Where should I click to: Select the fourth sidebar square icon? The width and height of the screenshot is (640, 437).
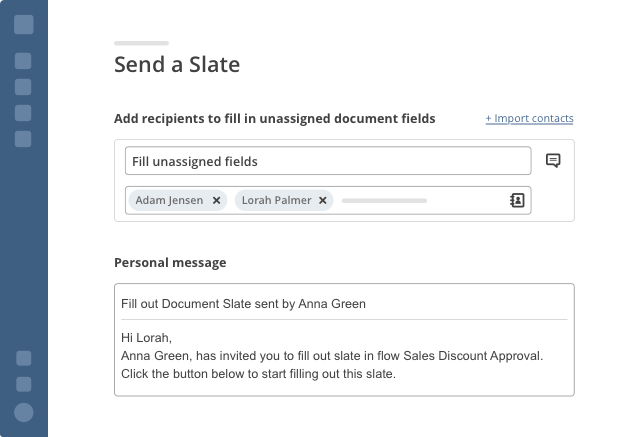point(23,113)
